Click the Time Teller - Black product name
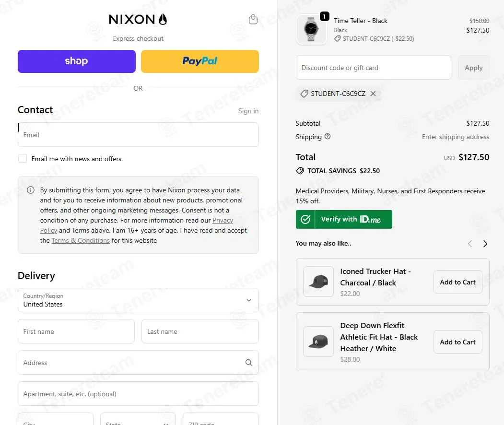 pyautogui.click(x=360, y=21)
